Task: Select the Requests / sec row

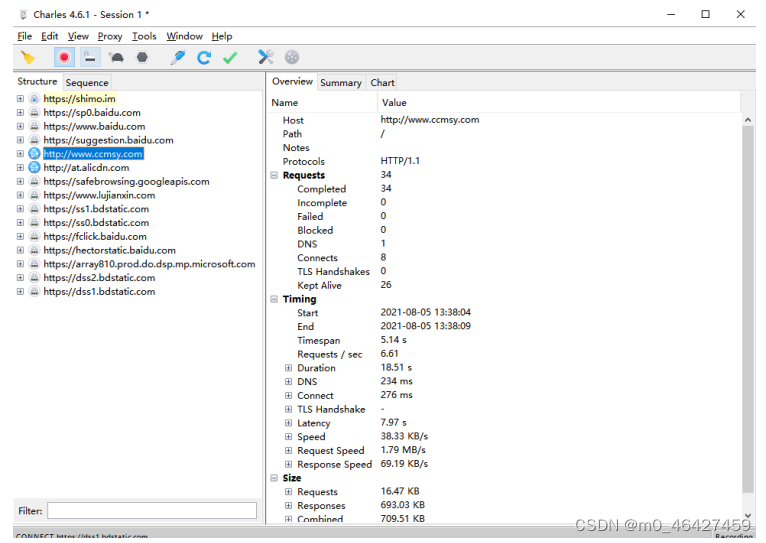Action: (x=504, y=354)
